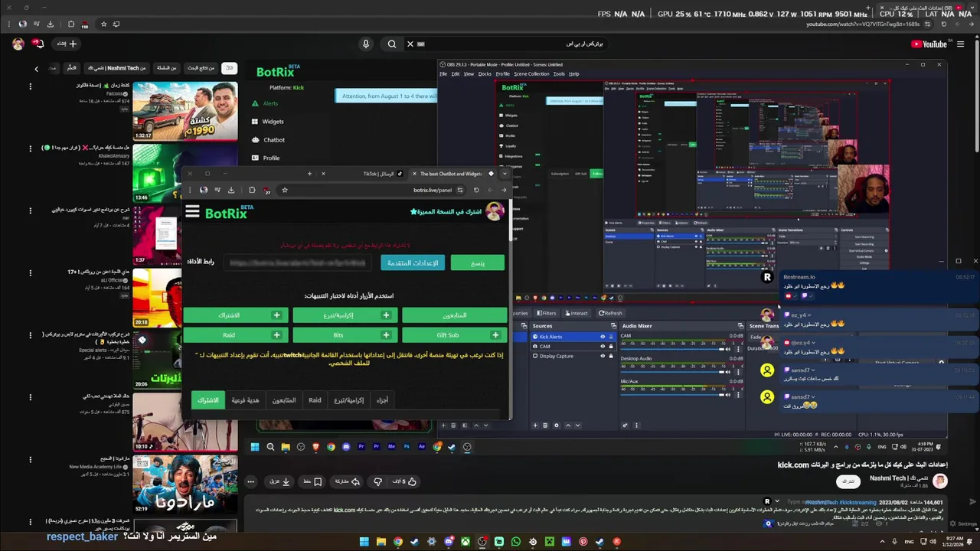Click the plus icon on the Gift Sub button
The image size is (980, 551).
pyautogui.click(x=495, y=335)
